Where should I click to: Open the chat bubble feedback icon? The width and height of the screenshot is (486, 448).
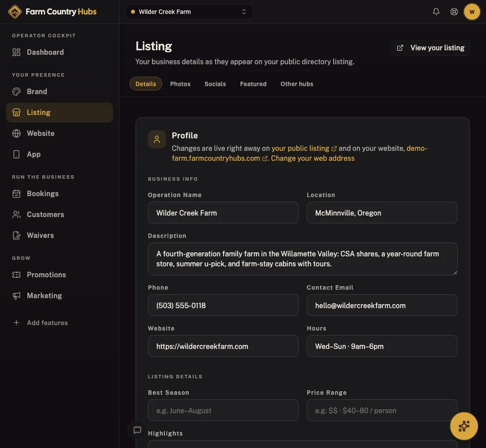[x=137, y=430]
